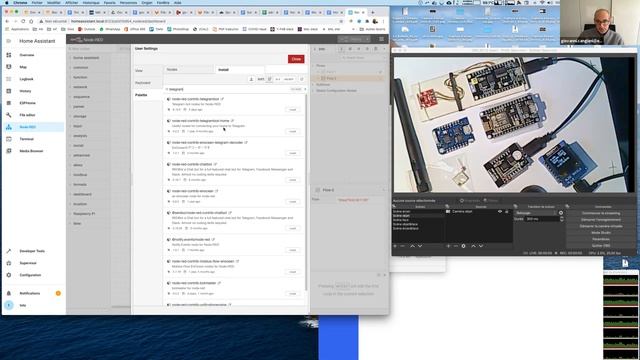This screenshot has height=360, width=640.
Task: Open the Afficher menu in menu bar
Action: click(71, 2)
